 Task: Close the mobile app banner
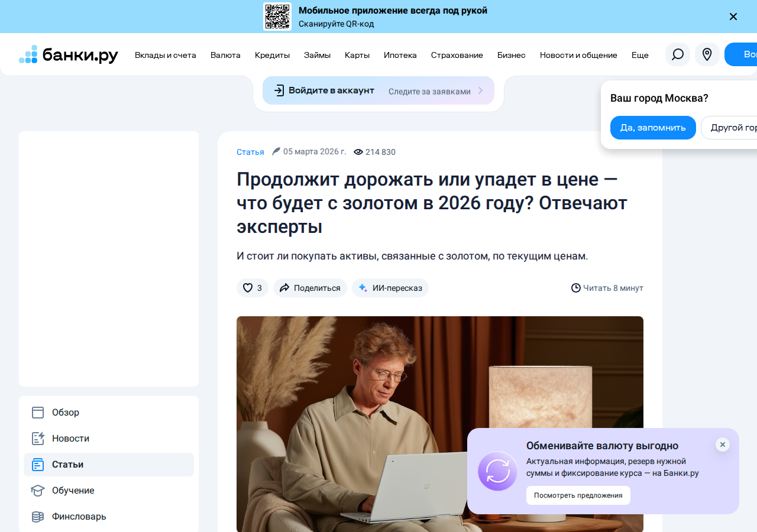point(733,17)
